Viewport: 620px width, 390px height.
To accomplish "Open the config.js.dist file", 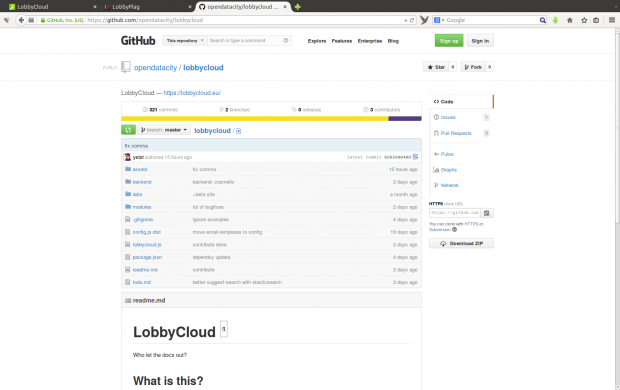I will tap(147, 232).
